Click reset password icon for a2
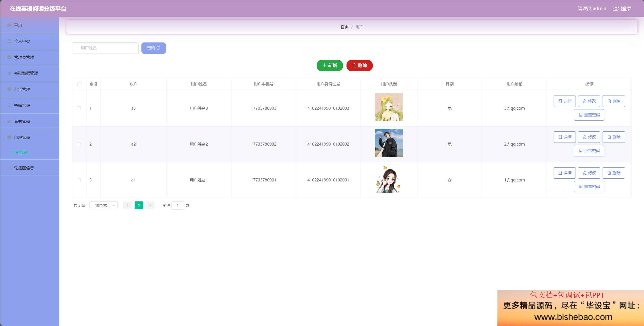The image size is (644, 326). [x=581, y=151]
